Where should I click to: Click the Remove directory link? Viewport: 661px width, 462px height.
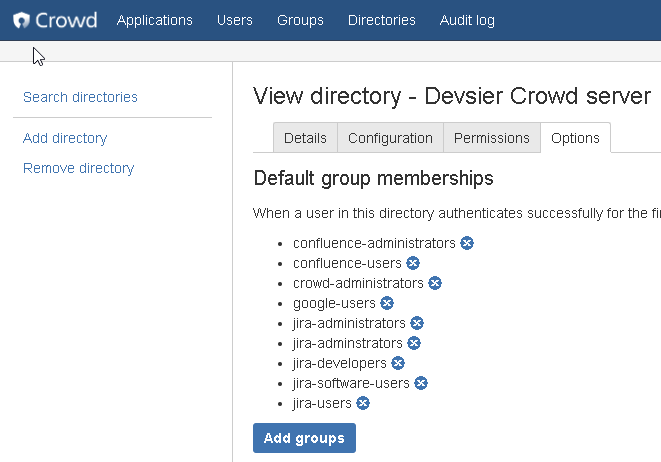[x=78, y=168]
